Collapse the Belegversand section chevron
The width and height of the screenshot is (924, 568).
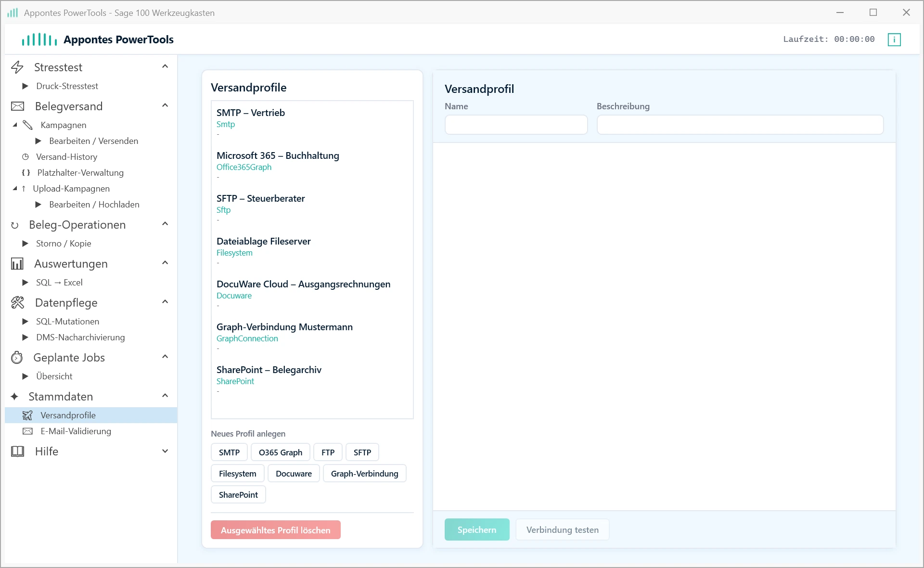tap(165, 105)
